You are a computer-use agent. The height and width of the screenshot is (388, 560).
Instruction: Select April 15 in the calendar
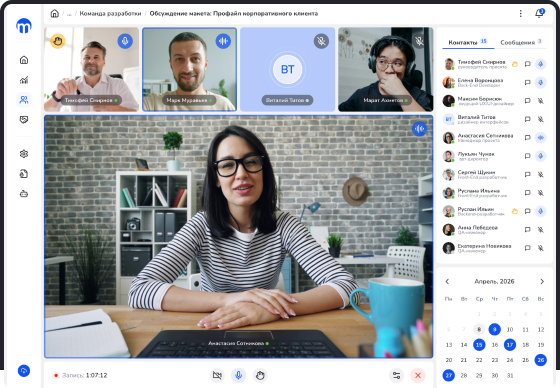point(479,345)
